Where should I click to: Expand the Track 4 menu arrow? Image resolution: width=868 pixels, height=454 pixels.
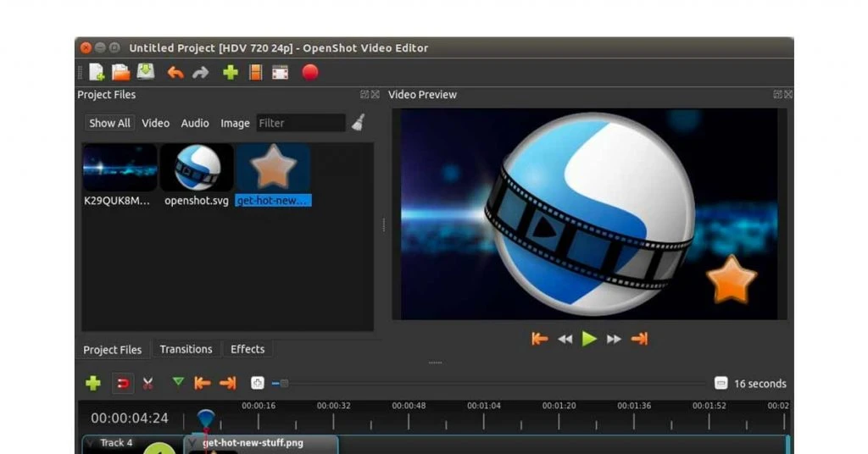pyautogui.click(x=91, y=443)
